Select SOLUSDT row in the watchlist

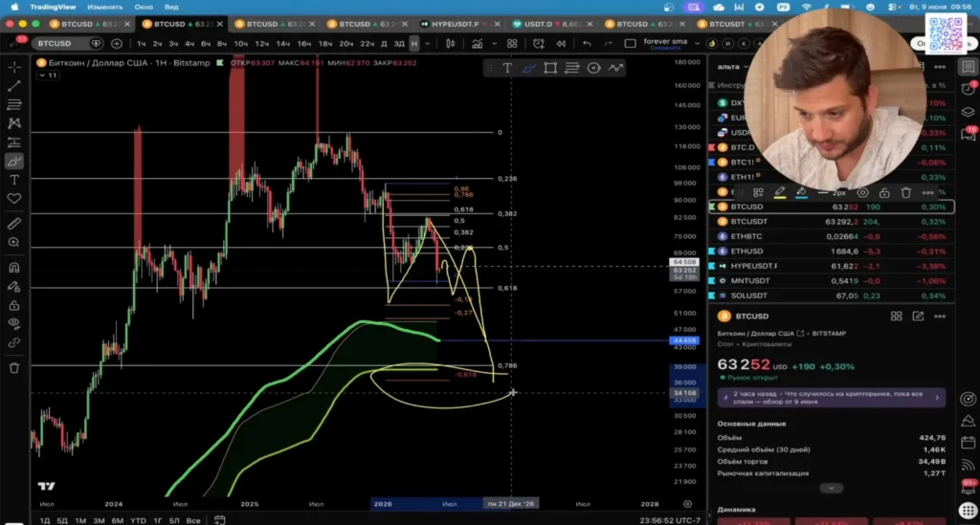[832, 295]
